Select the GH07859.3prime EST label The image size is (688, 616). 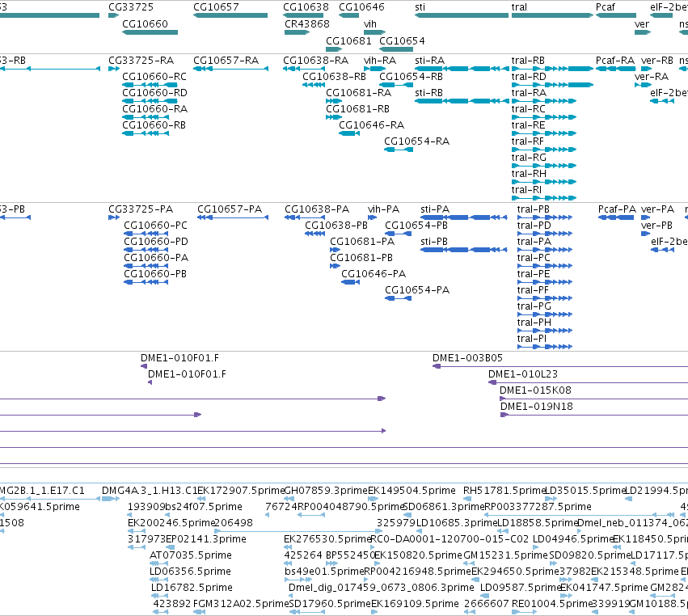pyautogui.click(x=326, y=490)
